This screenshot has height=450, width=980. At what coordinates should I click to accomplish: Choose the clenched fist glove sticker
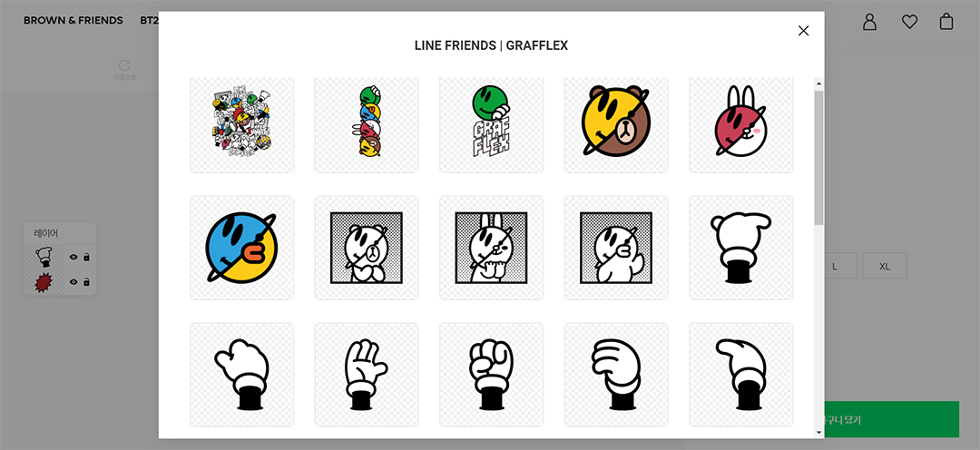pyautogui.click(x=491, y=374)
